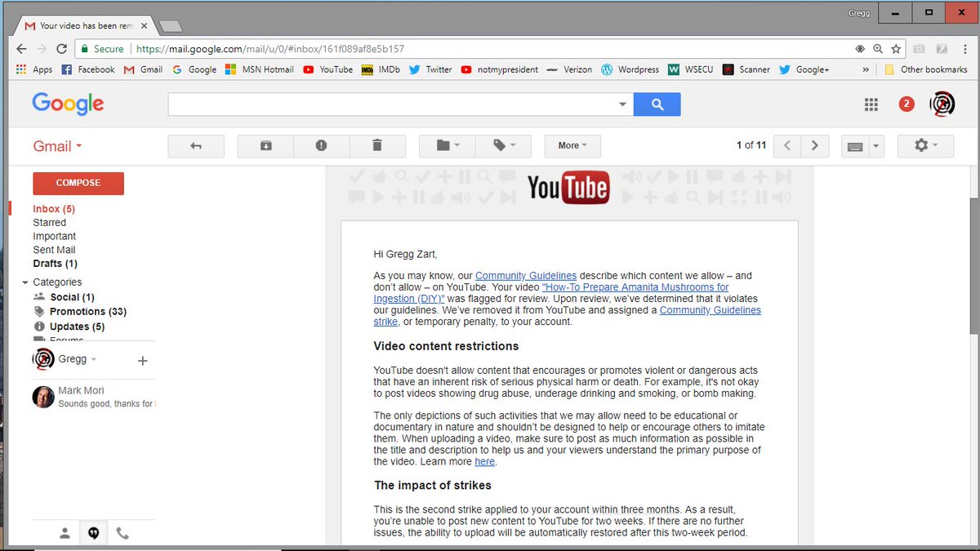Switch to Hangouts conversations tab icon
The width and height of the screenshot is (980, 551).
click(94, 533)
